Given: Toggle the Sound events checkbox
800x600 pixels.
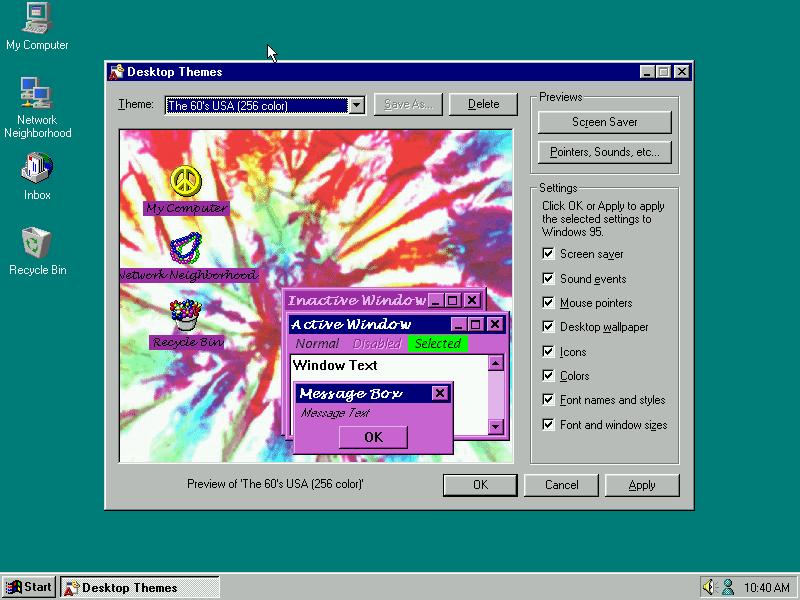Looking at the screenshot, I should (x=548, y=279).
